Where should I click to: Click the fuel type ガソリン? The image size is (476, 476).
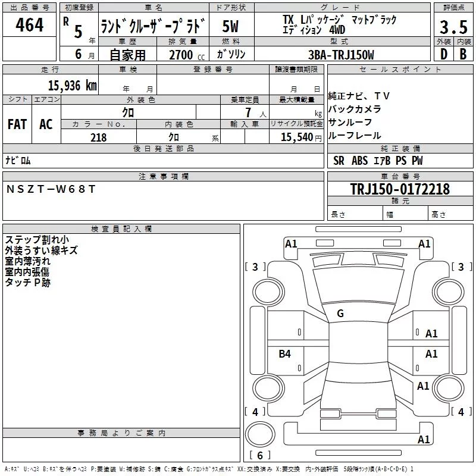click(x=231, y=54)
